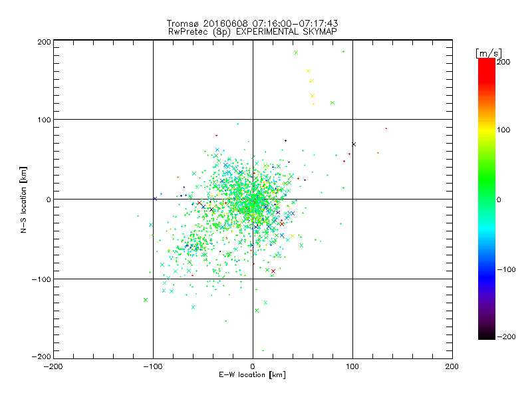
Task: Click the colorbar's 200 tick label
Action: click(x=503, y=62)
